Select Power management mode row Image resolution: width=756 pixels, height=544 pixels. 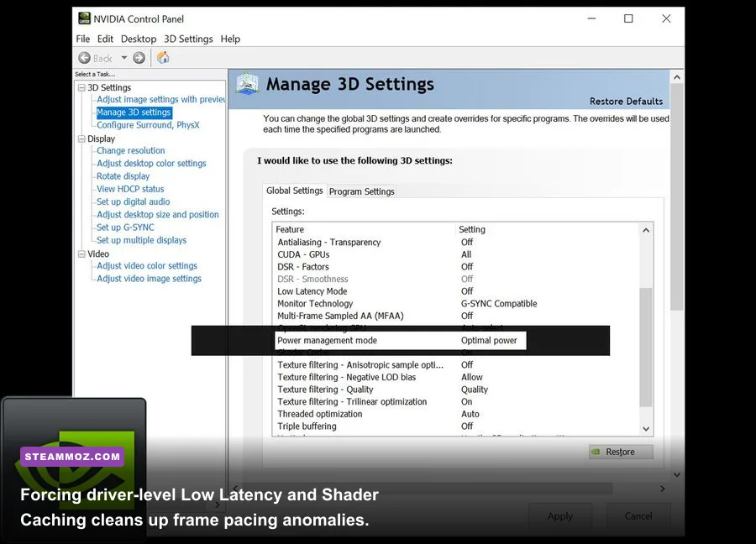tap(401, 340)
